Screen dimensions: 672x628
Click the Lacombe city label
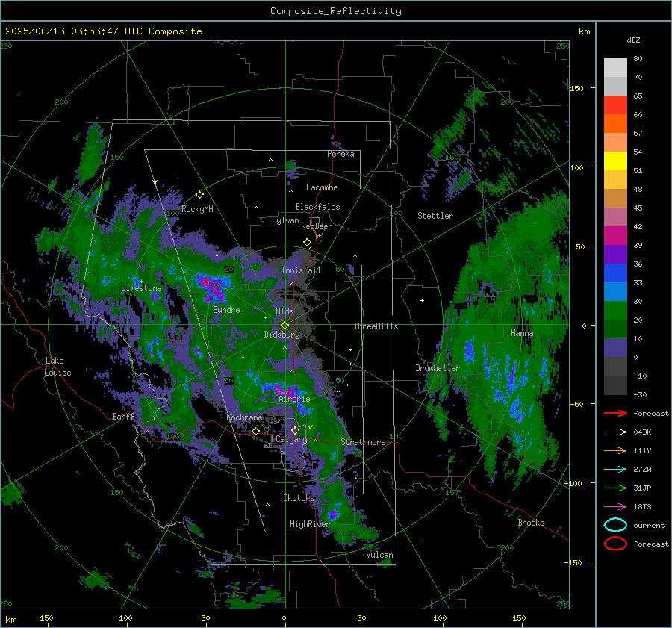tap(322, 187)
